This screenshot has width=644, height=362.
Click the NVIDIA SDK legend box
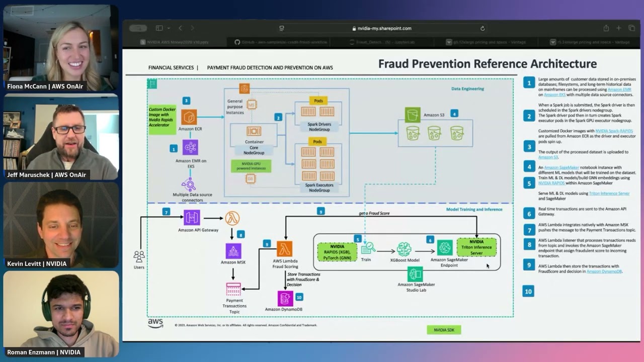[444, 330]
